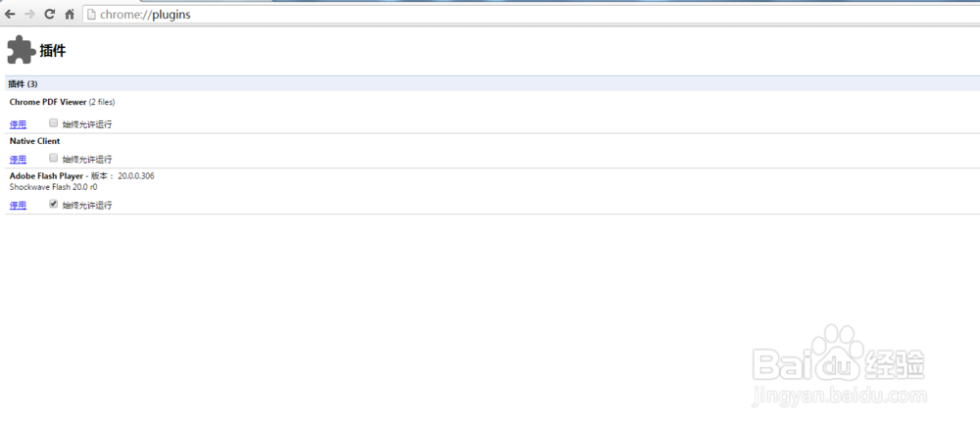Screen dimensions: 980x429
Task: Click the browser forward arrow
Action: [x=29, y=15]
